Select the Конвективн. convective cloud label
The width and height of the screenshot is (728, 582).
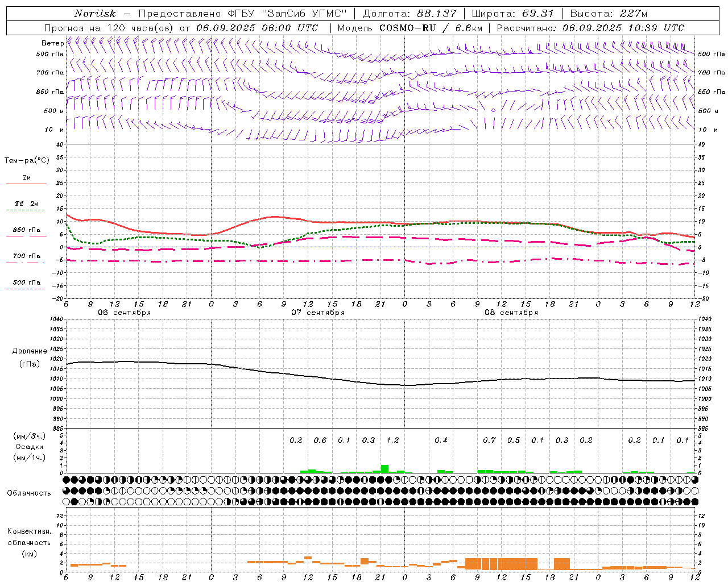[29, 531]
